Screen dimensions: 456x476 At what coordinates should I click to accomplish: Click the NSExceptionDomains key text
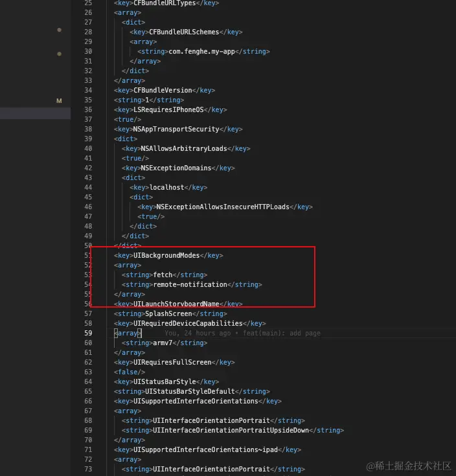(x=176, y=168)
